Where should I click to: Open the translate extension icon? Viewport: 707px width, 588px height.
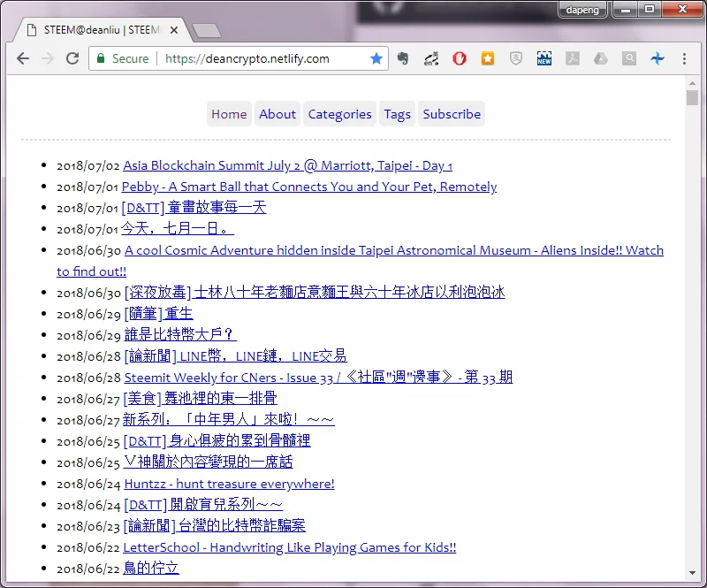pos(431,58)
